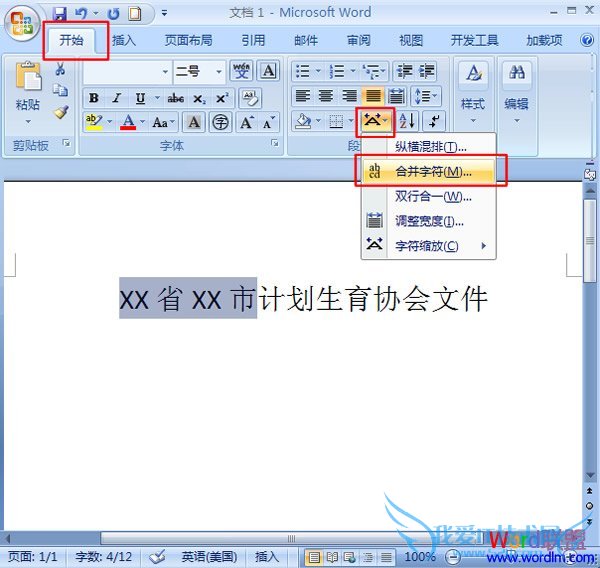The height and width of the screenshot is (568, 600).
Task: Apply yellow text highlight color
Action: pos(94,122)
